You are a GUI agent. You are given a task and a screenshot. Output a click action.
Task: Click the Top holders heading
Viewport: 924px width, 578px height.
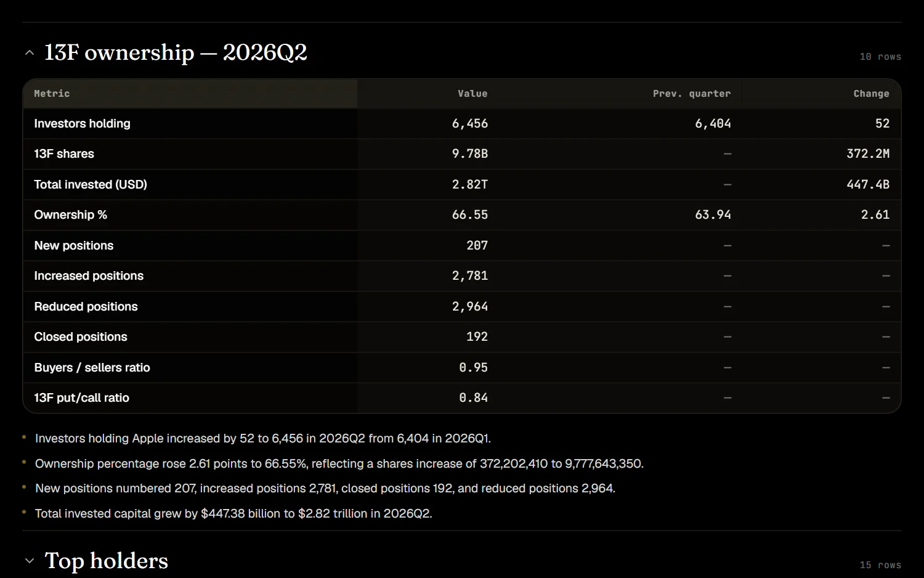pos(107,561)
